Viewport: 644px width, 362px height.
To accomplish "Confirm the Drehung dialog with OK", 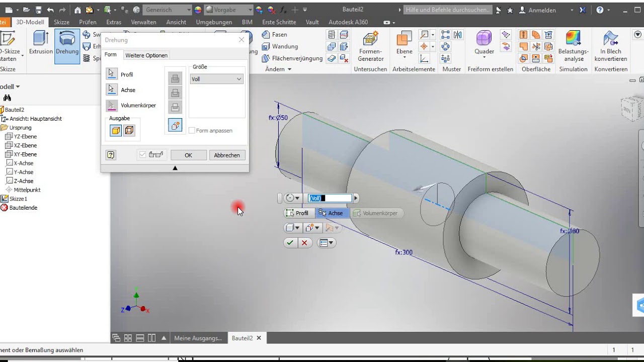I will click(188, 155).
